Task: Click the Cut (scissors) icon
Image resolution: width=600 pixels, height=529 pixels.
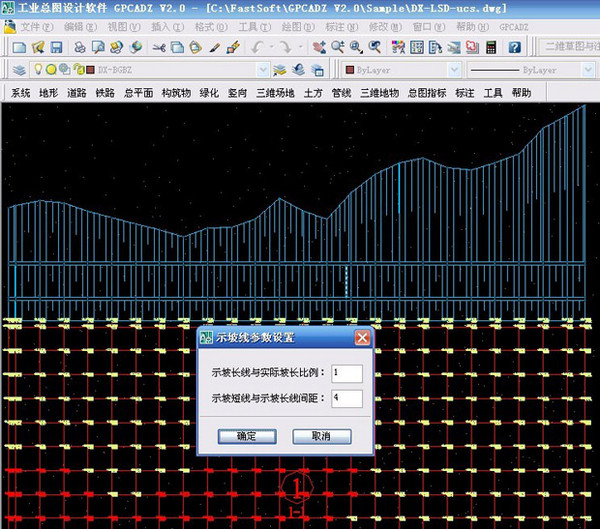Action: (x=159, y=47)
